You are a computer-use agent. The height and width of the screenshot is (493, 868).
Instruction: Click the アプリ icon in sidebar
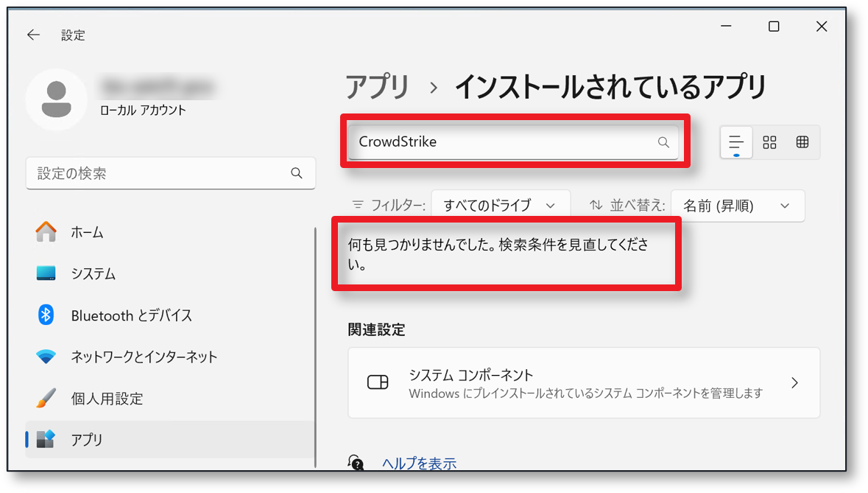(46, 439)
